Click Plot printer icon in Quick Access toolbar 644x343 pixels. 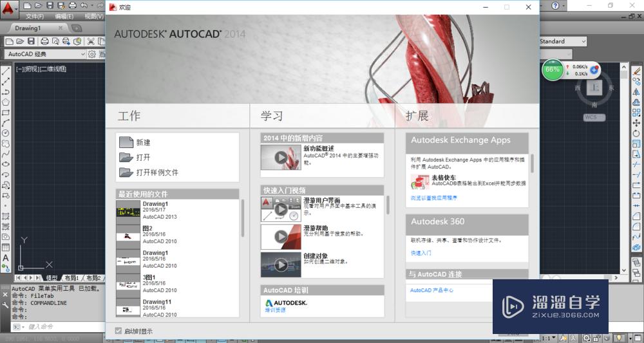coord(73,5)
